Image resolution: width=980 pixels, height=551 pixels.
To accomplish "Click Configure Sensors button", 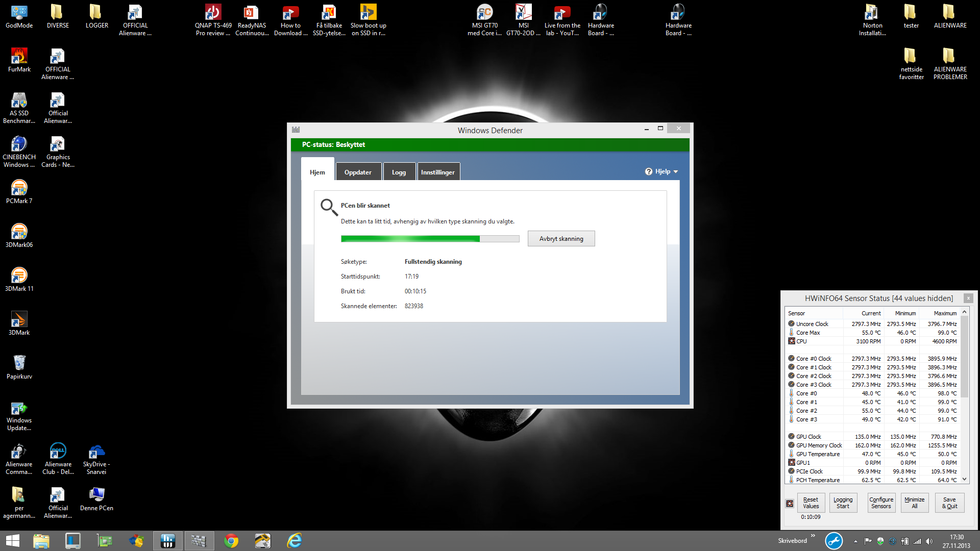I will (x=881, y=503).
